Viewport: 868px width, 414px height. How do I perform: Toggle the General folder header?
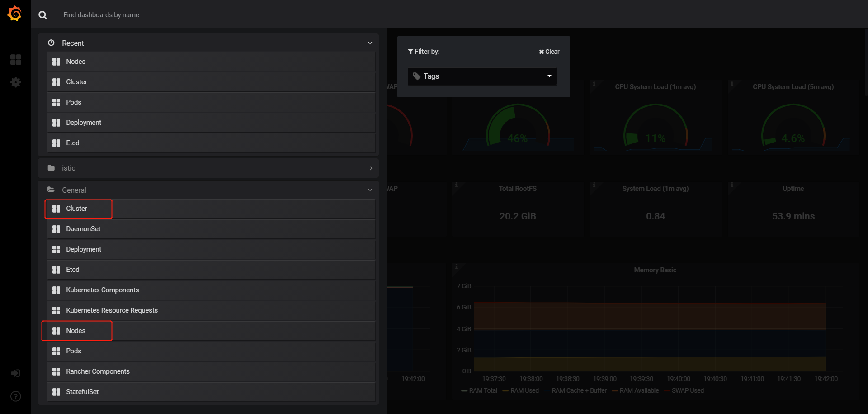(x=208, y=190)
